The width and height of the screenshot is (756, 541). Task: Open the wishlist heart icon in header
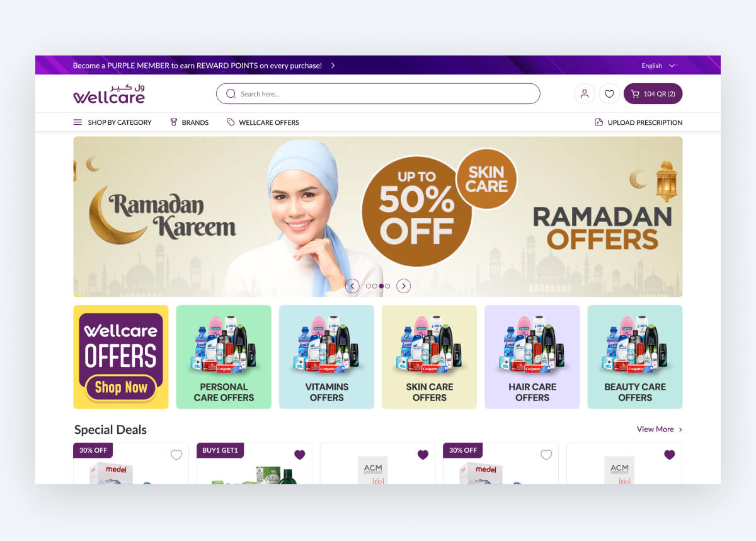point(609,94)
